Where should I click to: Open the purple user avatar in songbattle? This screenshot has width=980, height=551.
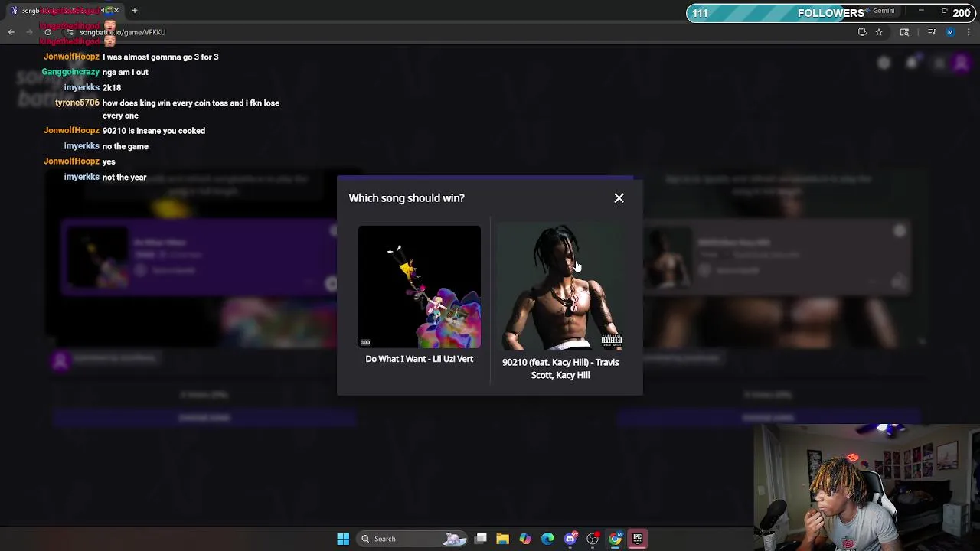(961, 64)
